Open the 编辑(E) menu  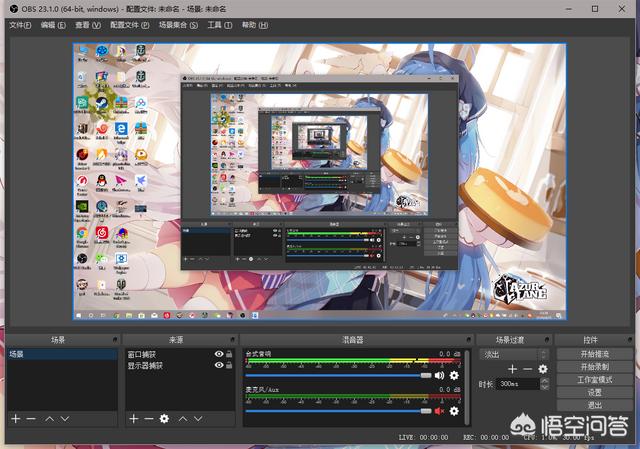click(x=53, y=25)
